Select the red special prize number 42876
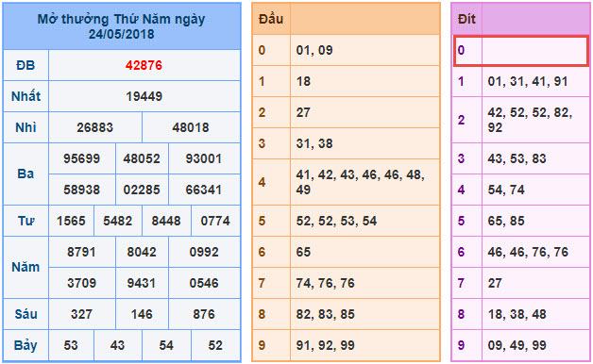This screenshot has height=364, width=593. [x=144, y=65]
